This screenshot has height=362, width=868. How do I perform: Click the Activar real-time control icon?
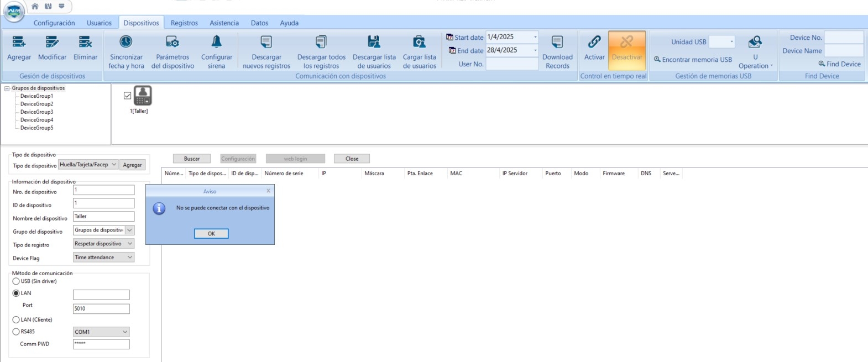coord(594,41)
